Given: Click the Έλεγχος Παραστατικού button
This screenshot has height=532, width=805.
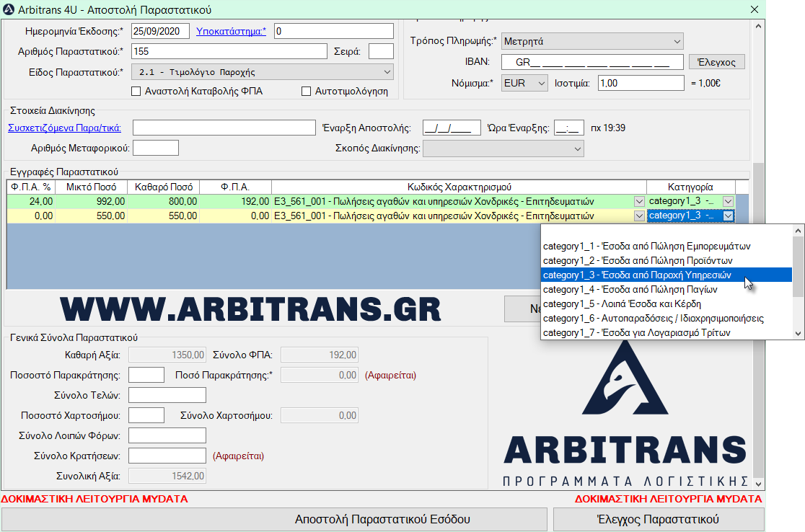Looking at the screenshot, I should 658,519.
